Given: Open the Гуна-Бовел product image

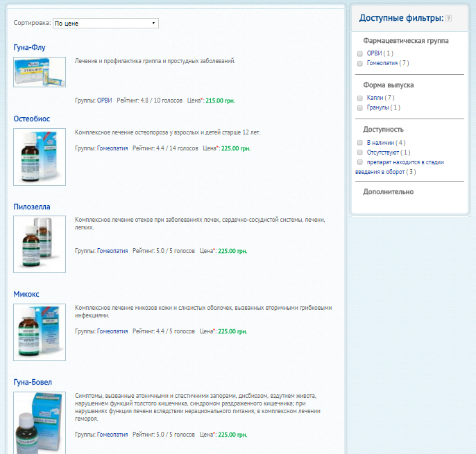Looking at the screenshot, I should 40,422.
